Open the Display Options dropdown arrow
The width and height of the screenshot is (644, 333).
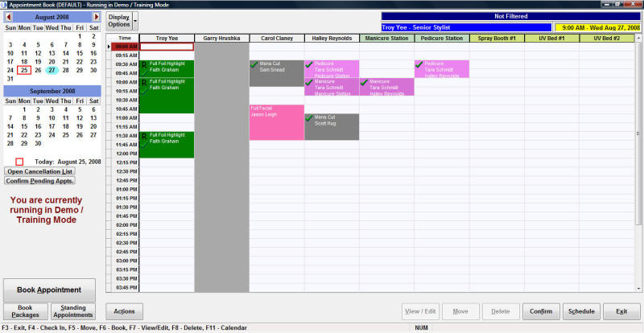(x=135, y=21)
